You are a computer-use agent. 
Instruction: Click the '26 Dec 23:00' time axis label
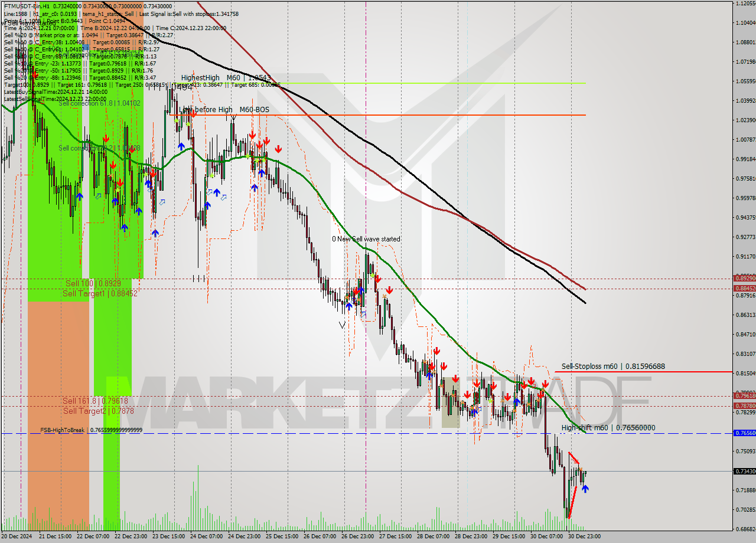point(358,537)
